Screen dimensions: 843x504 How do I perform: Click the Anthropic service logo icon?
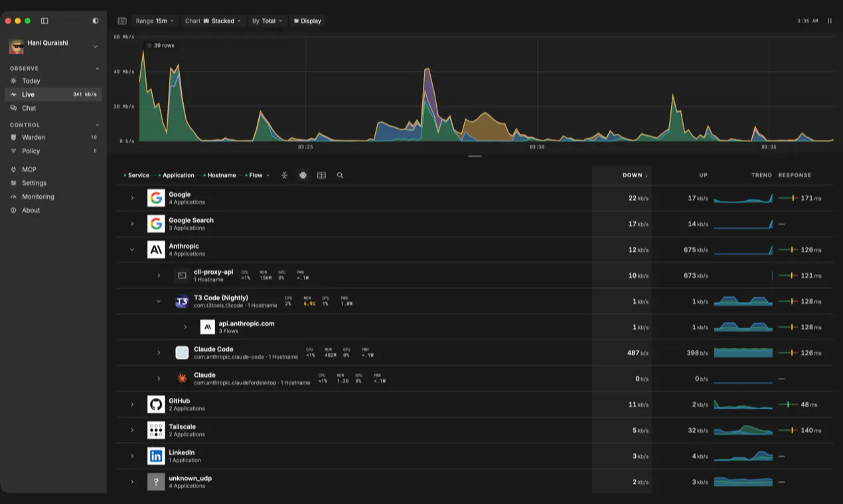[156, 250]
